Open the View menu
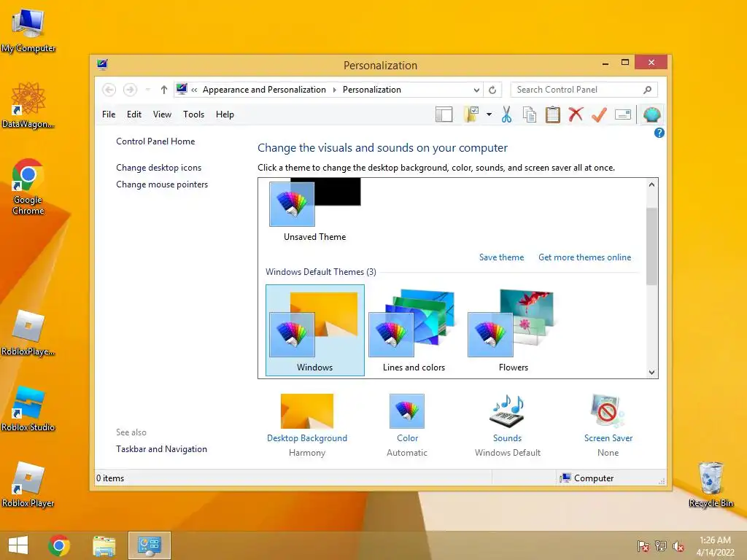The height and width of the screenshot is (560, 747). pos(162,114)
